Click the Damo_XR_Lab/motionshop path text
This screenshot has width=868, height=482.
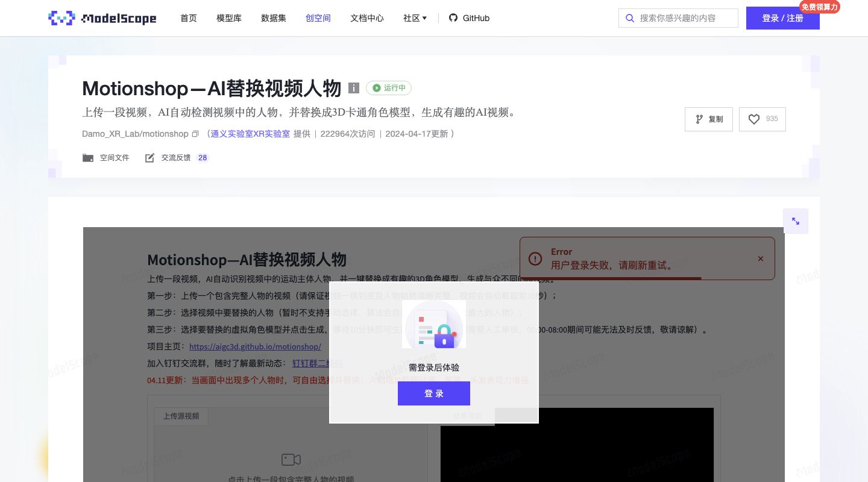point(135,134)
